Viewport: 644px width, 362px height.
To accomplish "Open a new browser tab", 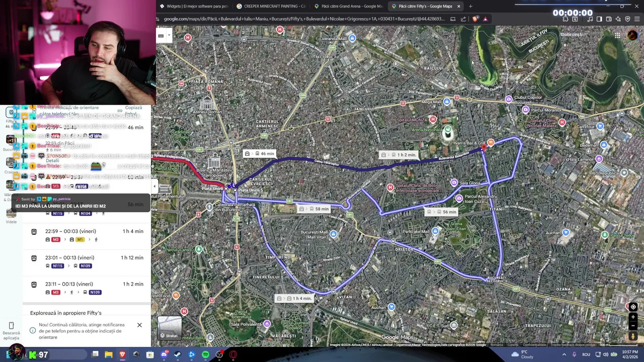I will (x=470, y=6).
